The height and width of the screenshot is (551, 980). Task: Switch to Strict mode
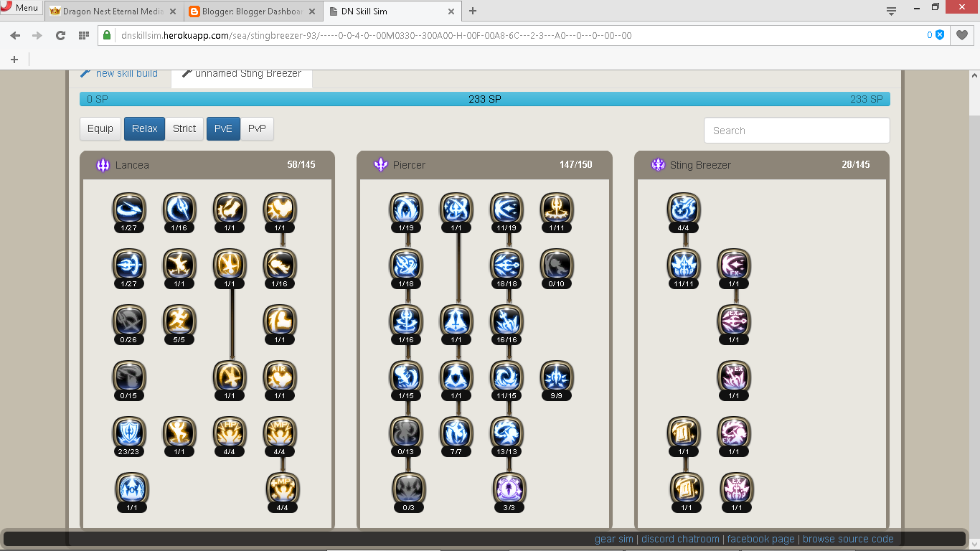click(184, 128)
